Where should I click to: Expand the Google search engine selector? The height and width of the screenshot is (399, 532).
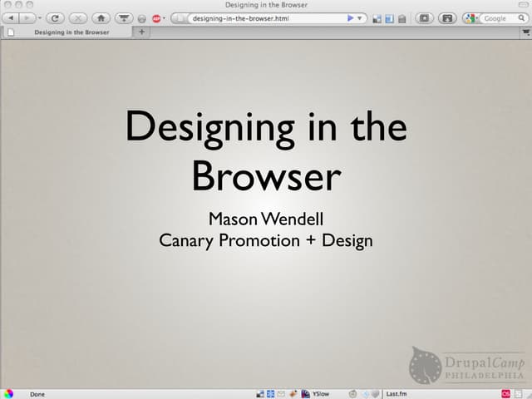coord(472,17)
